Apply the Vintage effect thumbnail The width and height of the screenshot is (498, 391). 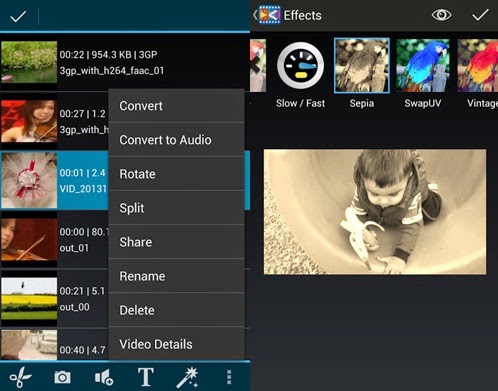(x=478, y=65)
